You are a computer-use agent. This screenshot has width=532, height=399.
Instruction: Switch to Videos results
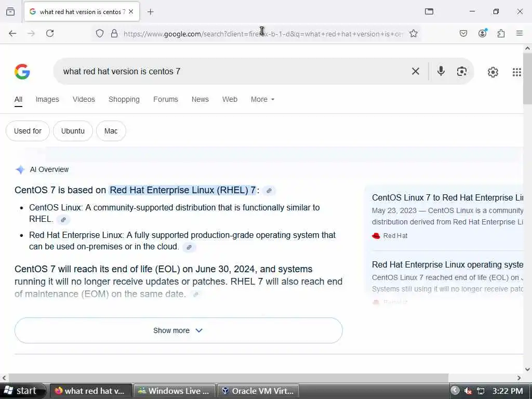(84, 99)
